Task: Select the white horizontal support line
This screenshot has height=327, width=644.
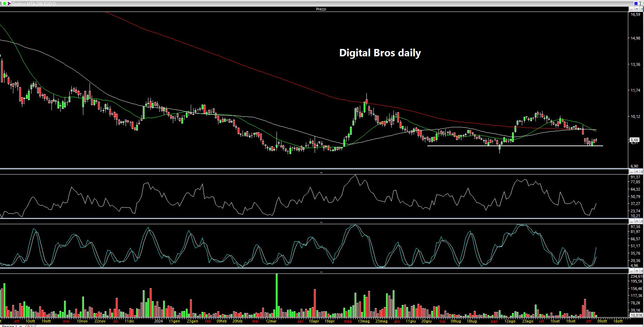Action: pos(515,146)
